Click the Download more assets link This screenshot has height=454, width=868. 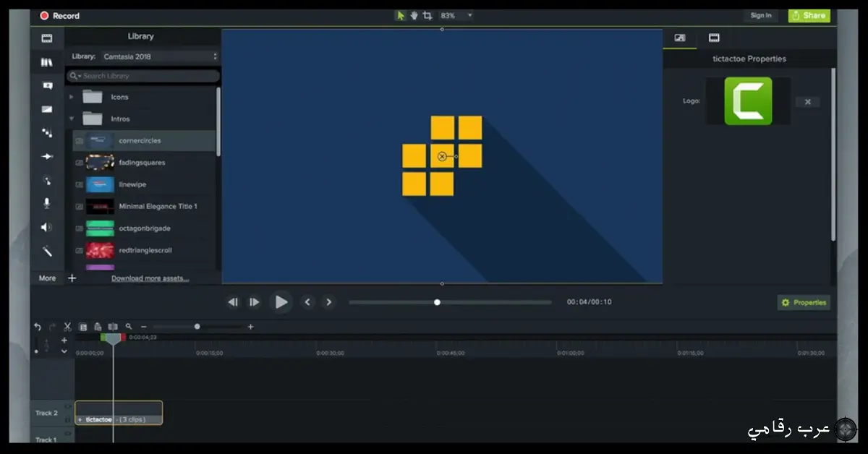point(150,278)
